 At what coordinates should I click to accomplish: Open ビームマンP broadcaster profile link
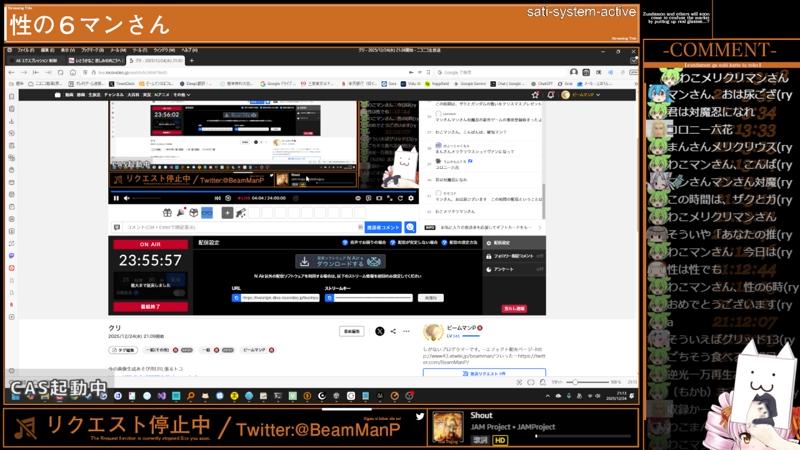pos(461,328)
